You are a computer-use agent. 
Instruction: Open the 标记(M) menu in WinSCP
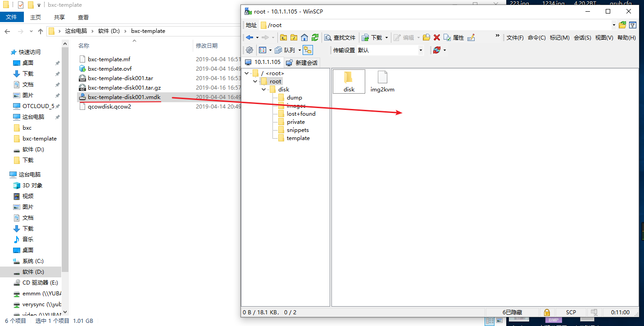tap(560, 38)
